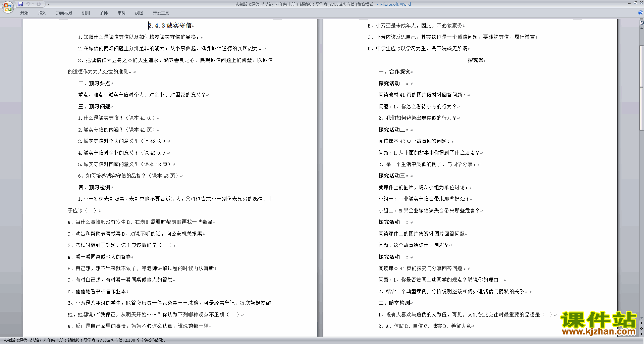Click the Previous Page double-arrow button
Viewport: 644px width, 344px height.
click(x=642, y=324)
